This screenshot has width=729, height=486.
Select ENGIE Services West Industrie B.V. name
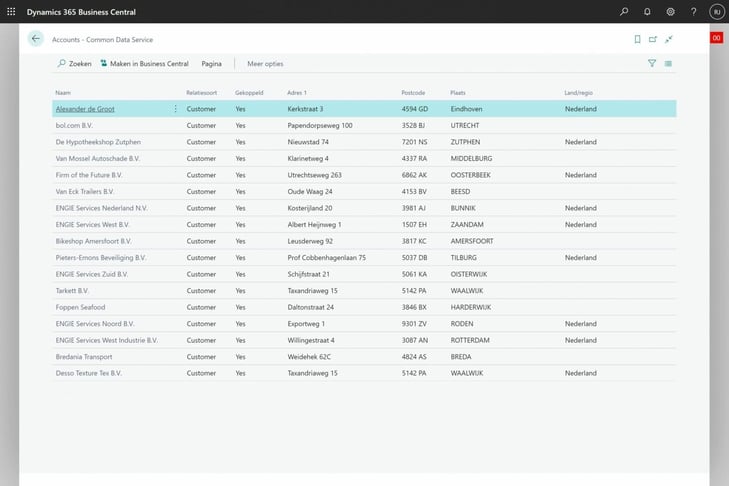pos(107,340)
